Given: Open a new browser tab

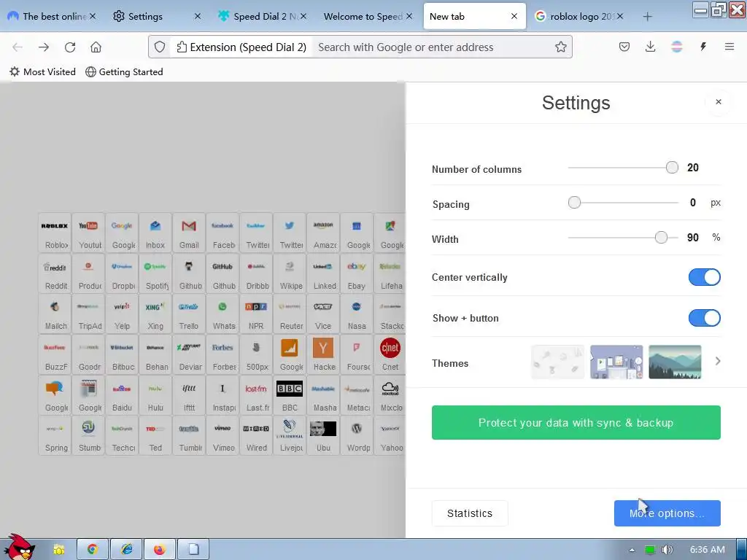Looking at the screenshot, I should click(647, 17).
